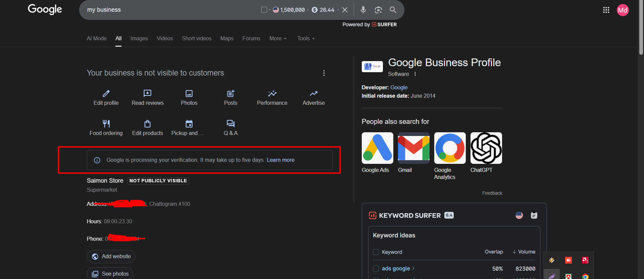Open the Google Ads thumbnail result

(x=377, y=148)
